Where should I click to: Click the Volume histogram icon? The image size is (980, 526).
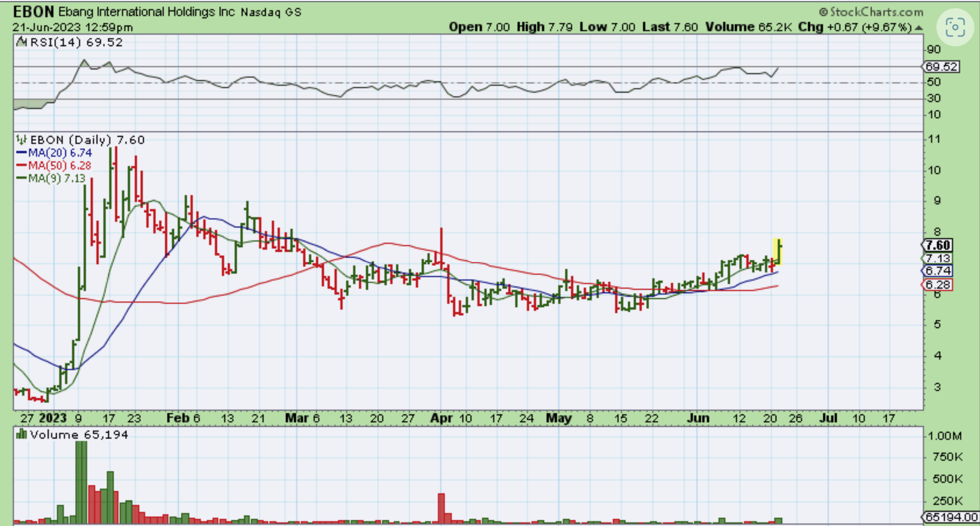21,434
